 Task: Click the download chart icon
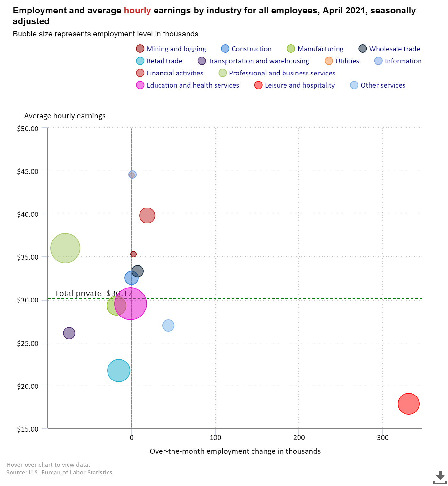click(x=440, y=477)
